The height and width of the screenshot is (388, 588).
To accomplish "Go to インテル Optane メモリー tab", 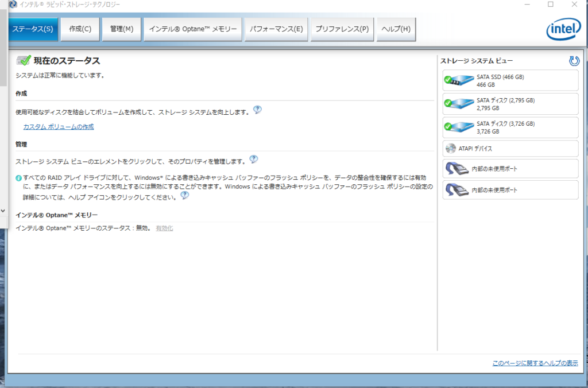I will click(192, 29).
